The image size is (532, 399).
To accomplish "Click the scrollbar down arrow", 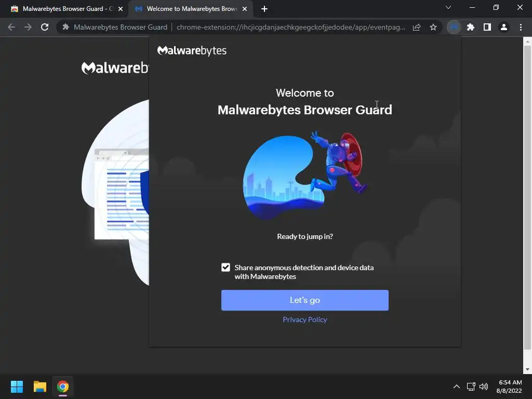I will (527, 369).
